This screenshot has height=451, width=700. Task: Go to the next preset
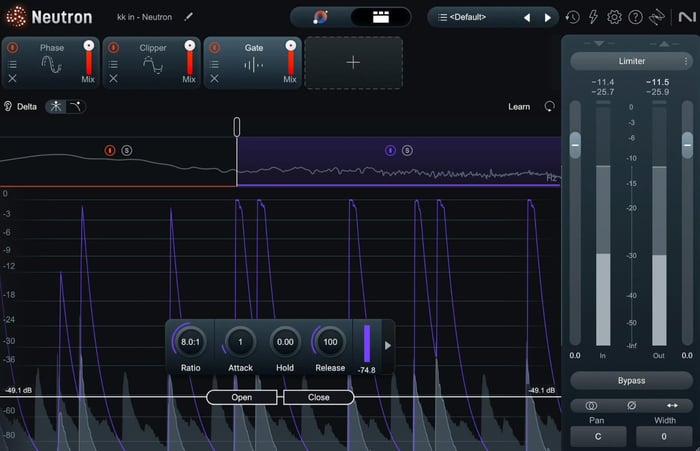(547, 17)
